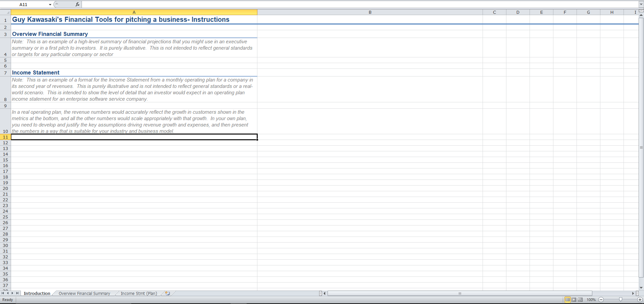Select column A header

pos(134,12)
